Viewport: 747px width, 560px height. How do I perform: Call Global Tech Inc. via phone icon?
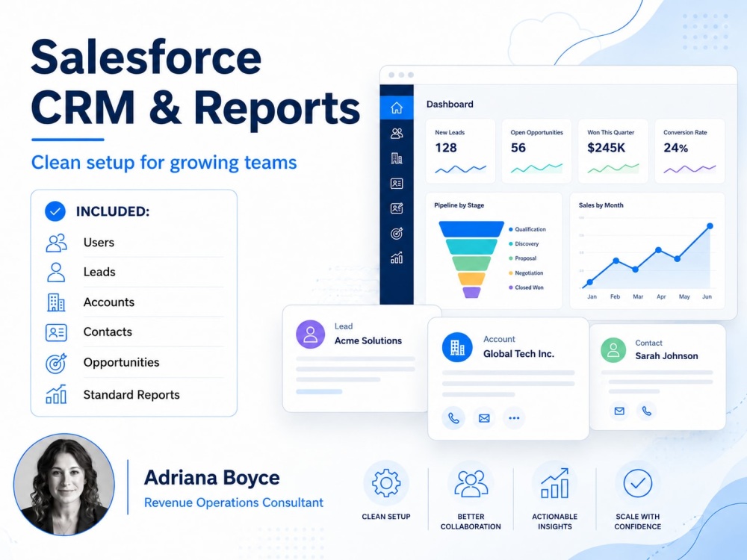pos(453,418)
